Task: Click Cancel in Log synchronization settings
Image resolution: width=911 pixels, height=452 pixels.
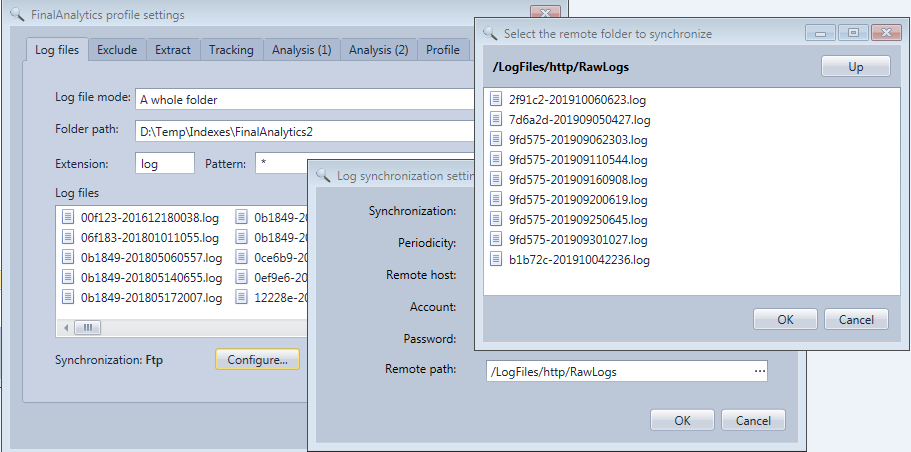Action: [753, 420]
